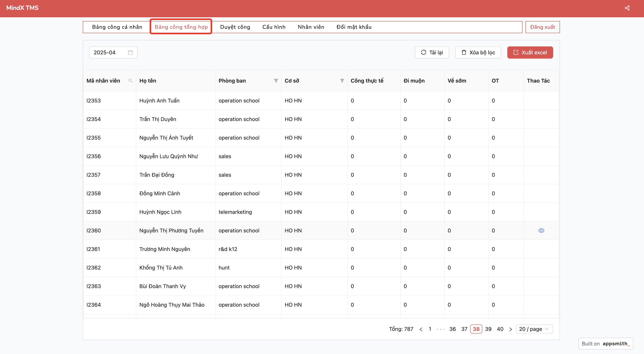Click the search icon in Mã nhân viên column

(130, 80)
